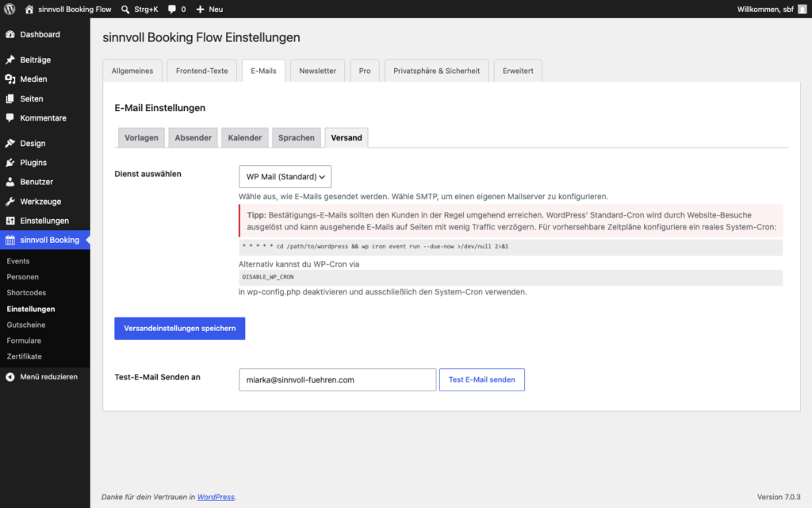Click the search magnifier icon

125,10
